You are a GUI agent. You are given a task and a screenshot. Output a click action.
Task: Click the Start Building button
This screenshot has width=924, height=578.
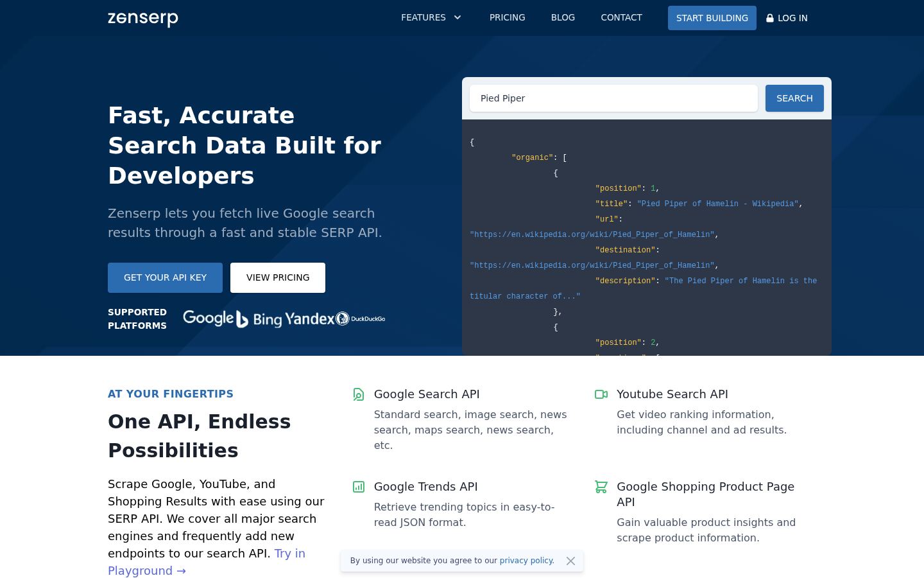[712, 18]
